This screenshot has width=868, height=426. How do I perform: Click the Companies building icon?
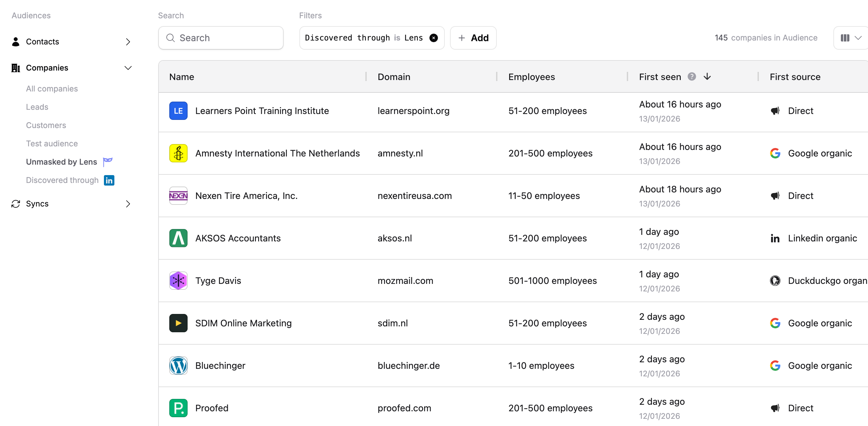coord(15,68)
